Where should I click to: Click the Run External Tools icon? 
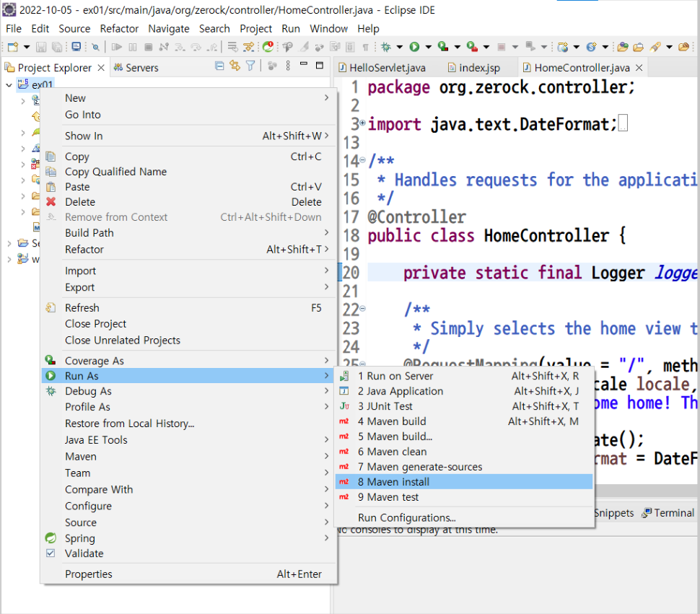(473, 46)
